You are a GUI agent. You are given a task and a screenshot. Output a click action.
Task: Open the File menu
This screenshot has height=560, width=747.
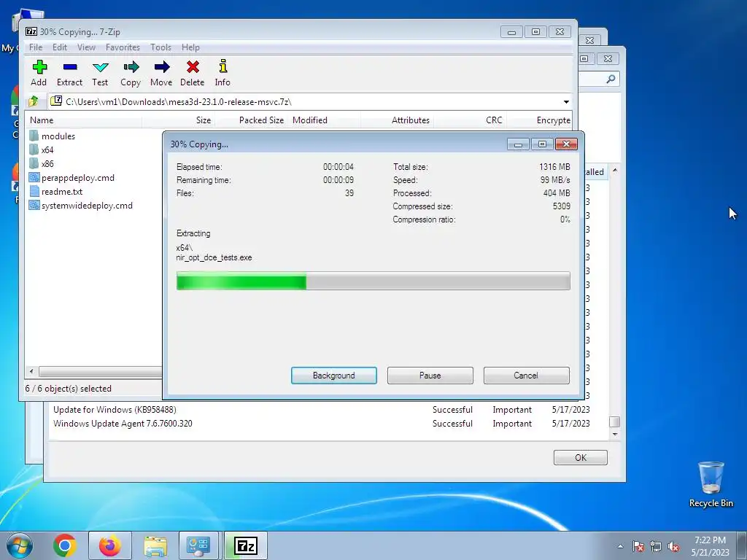36,47
